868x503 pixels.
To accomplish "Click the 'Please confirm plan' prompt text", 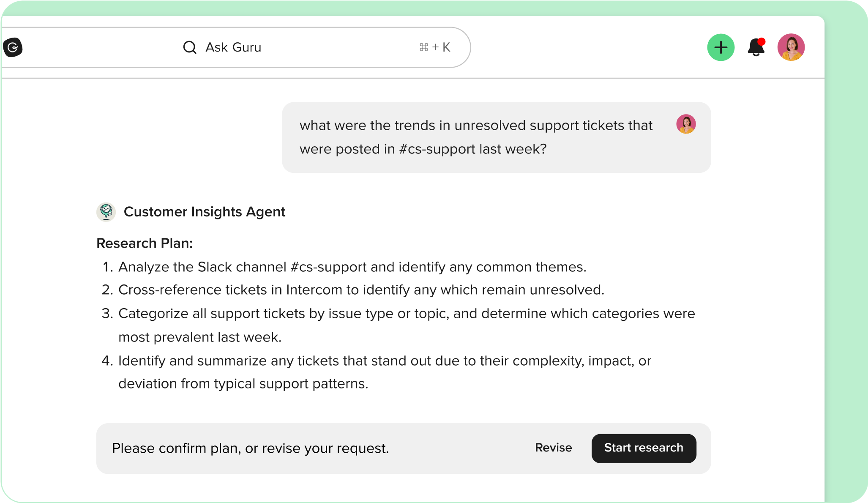I will [x=250, y=448].
